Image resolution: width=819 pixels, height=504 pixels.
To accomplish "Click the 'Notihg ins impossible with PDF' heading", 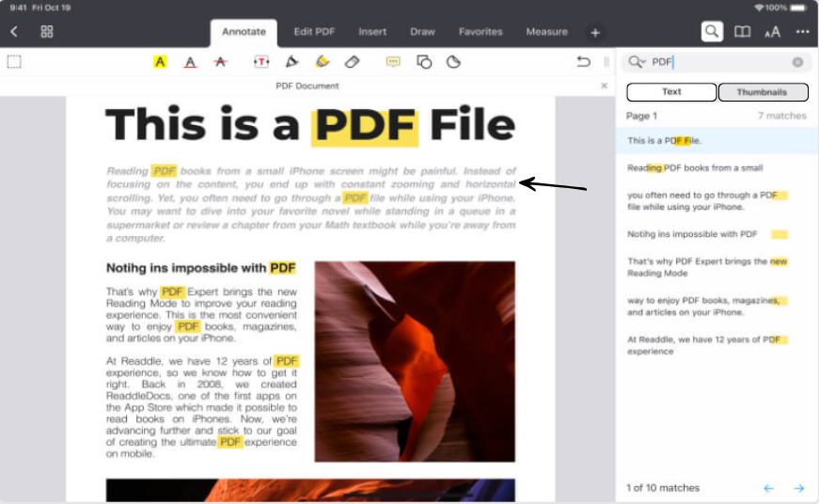I will click(x=201, y=268).
